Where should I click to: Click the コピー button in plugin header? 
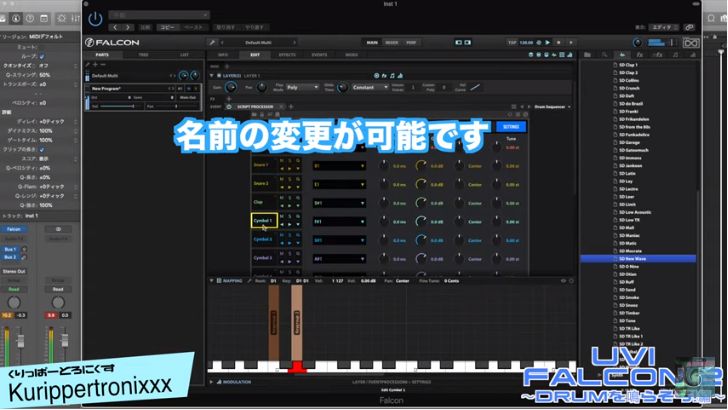(168, 27)
